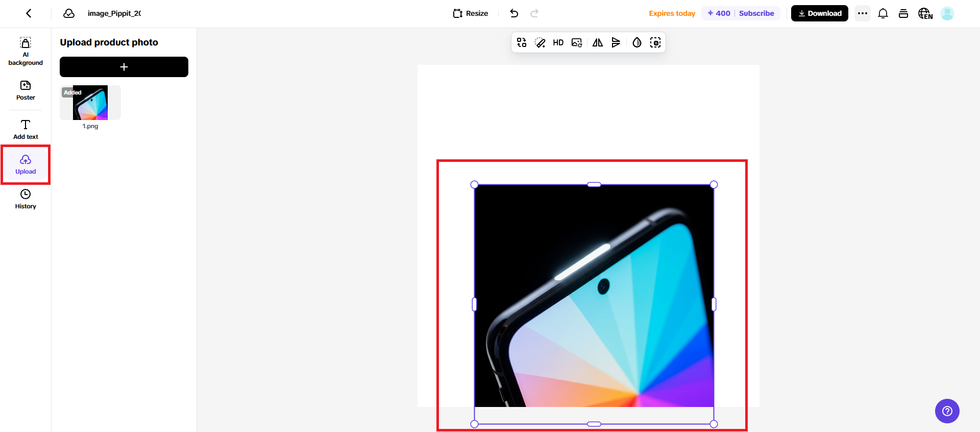
Task: Click the bottom-right corner resize handle
Action: (714, 424)
